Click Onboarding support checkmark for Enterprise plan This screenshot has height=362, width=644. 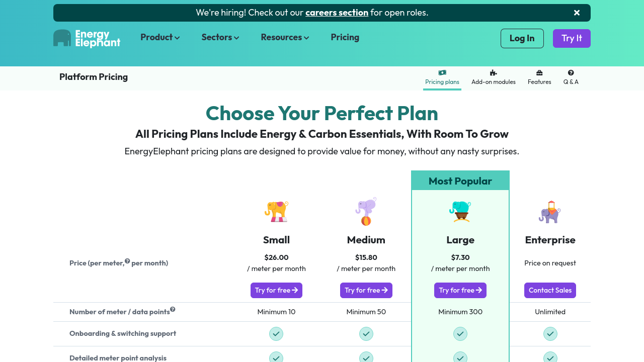point(550,334)
